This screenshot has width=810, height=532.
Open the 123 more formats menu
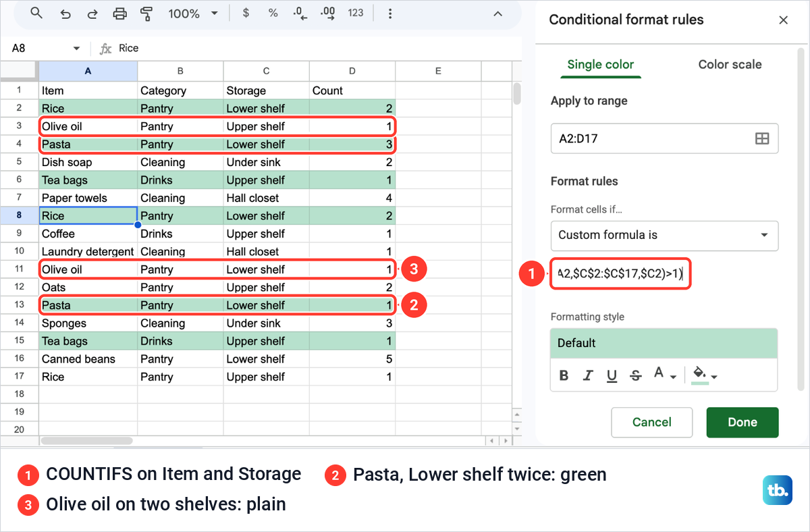tap(355, 14)
